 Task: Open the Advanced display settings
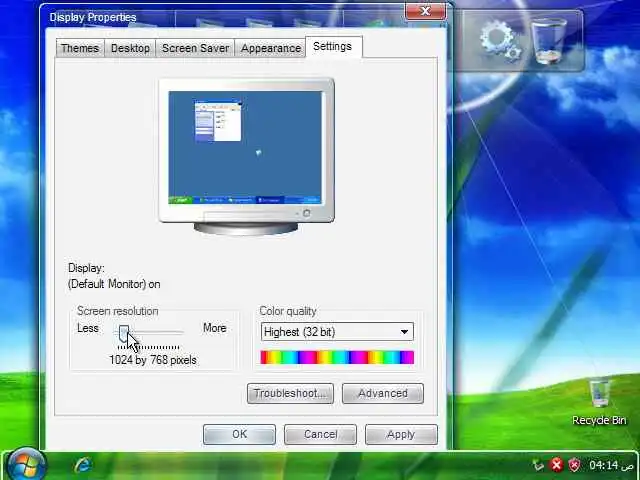(x=383, y=393)
